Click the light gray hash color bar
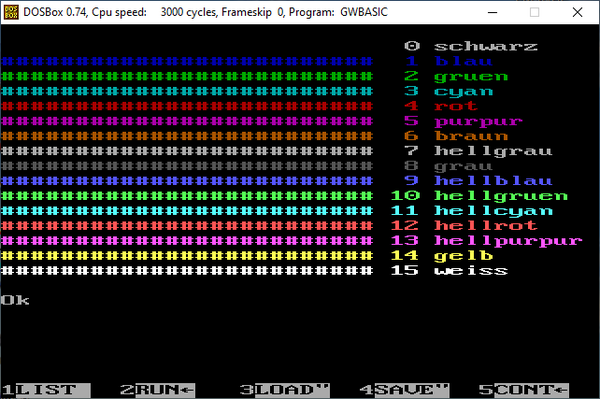The height and width of the screenshot is (399, 600). click(x=187, y=151)
